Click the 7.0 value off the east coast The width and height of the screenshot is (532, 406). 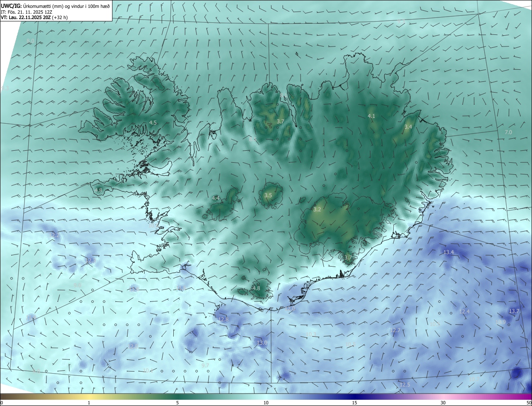tap(508, 132)
